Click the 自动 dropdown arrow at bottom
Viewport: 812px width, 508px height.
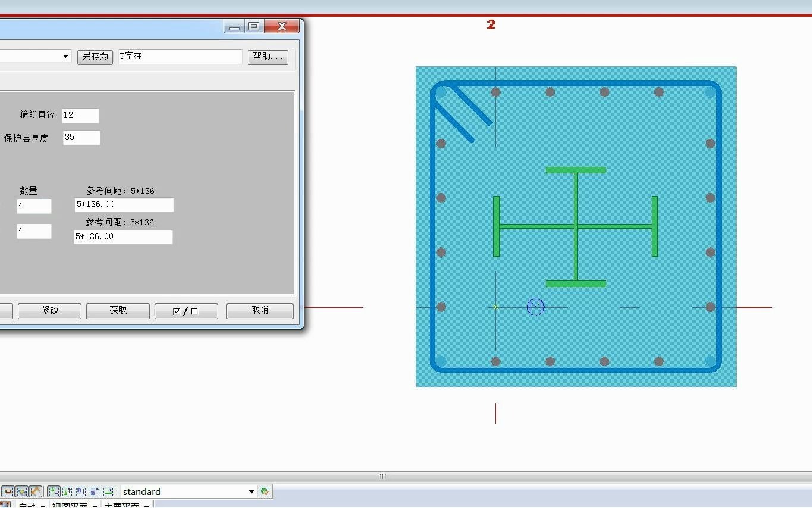tap(43, 506)
